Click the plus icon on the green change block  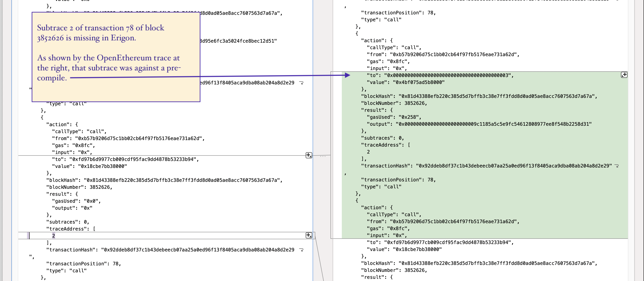[x=624, y=75]
